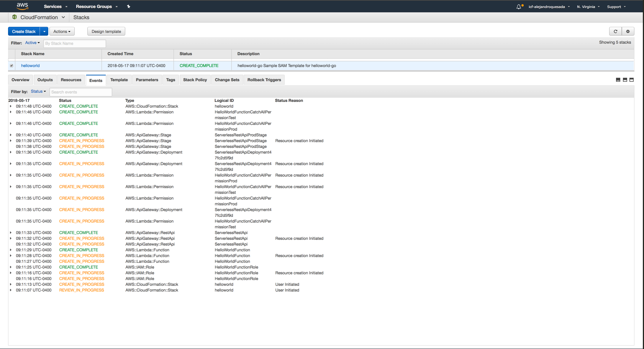Minimize the detail pane with leftmost layout icon
The image size is (644, 349).
click(x=618, y=80)
